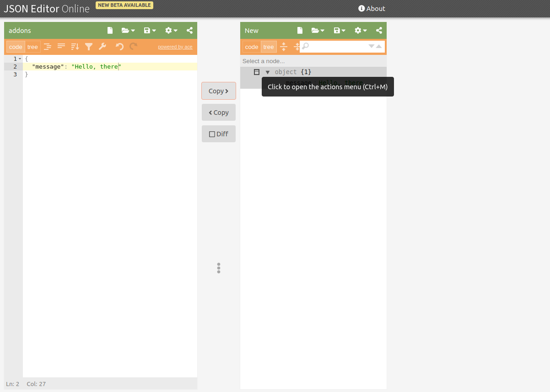Screen dimensions: 550x392
Task: Collapse the object {1} node
Action: point(268,72)
